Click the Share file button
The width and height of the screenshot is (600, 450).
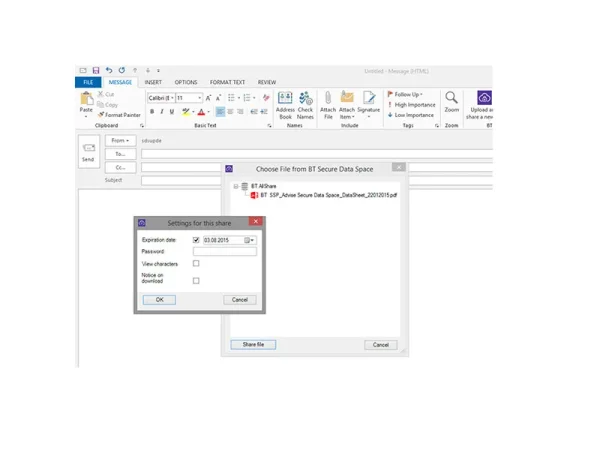[253, 344]
